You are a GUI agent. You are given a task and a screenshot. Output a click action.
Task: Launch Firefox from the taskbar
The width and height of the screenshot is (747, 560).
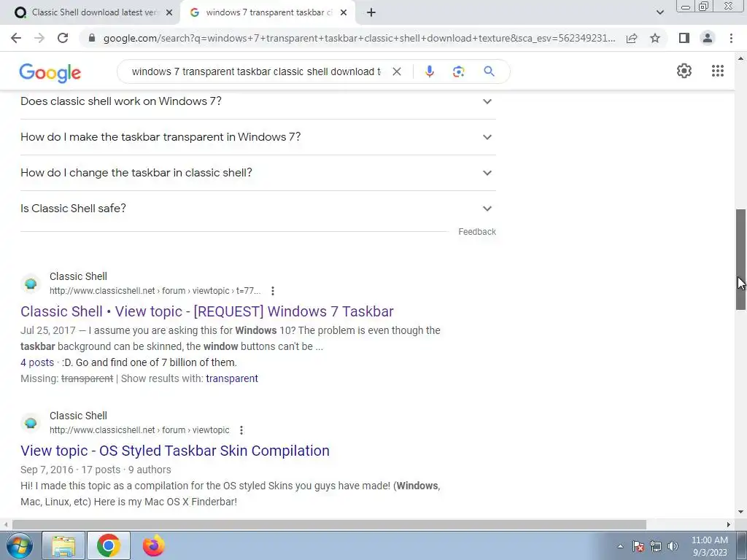pyautogui.click(x=153, y=545)
